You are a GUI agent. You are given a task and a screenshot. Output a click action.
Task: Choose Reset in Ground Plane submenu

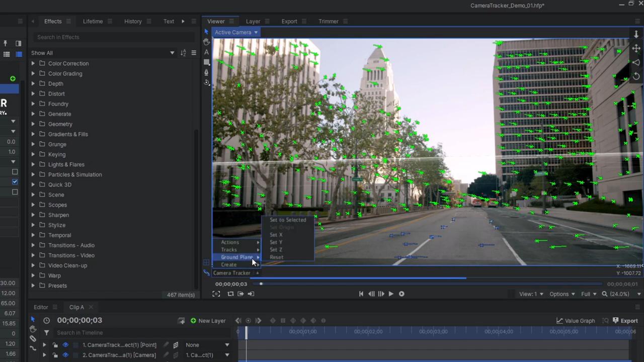[276, 257]
